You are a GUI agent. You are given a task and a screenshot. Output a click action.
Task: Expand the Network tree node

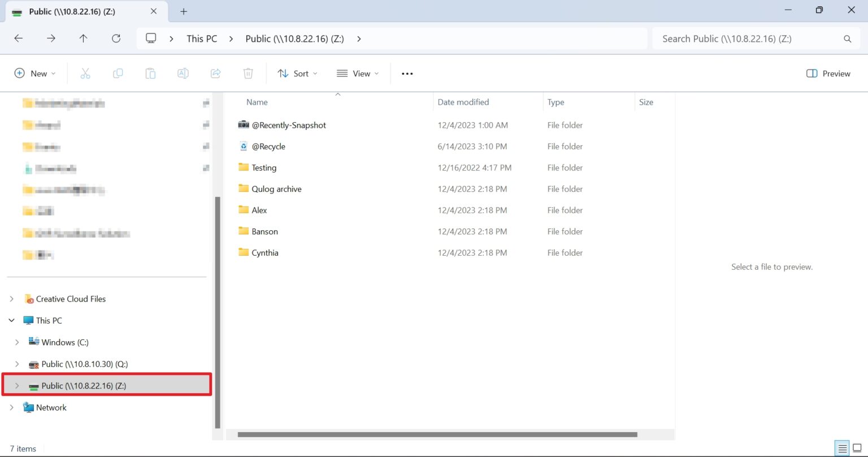tap(11, 407)
